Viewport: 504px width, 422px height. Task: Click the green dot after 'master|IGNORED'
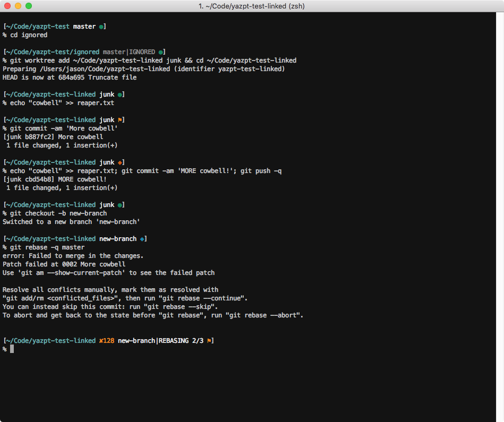pyautogui.click(x=160, y=52)
